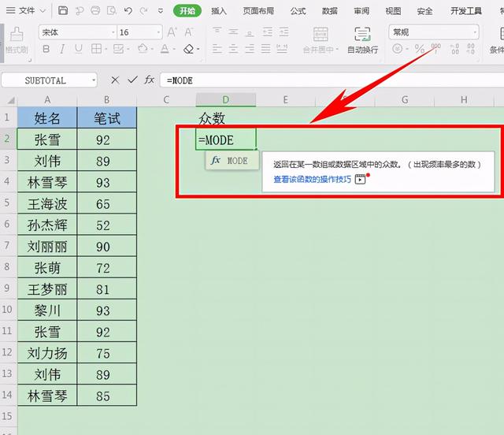Expand the borders dropdown arrow
The image size is (504, 435).
point(106,49)
